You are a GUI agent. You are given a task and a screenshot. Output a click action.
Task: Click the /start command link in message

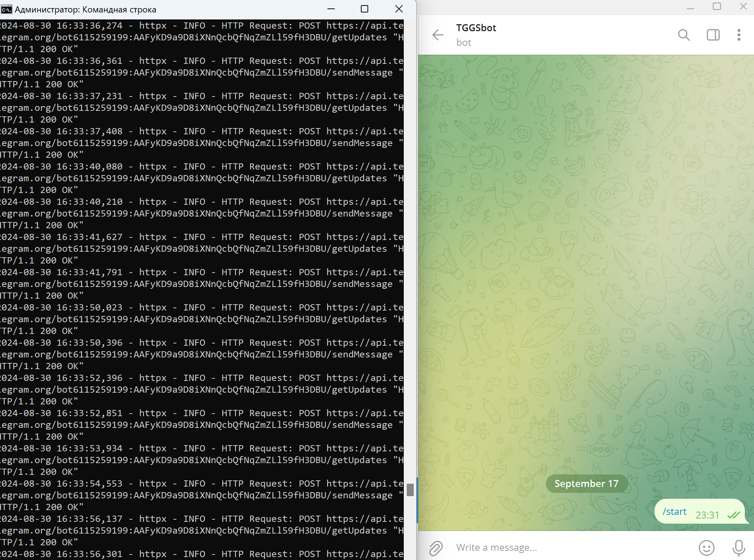(674, 512)
